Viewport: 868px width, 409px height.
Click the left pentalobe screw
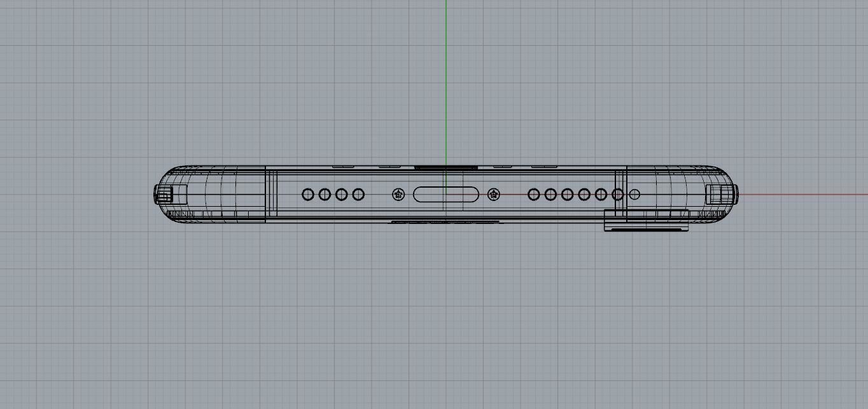398,195
